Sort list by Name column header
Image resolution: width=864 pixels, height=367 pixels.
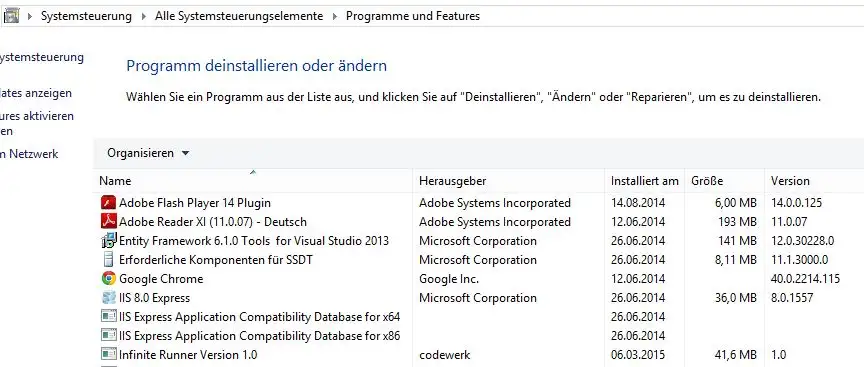click(x=253, y=181)
